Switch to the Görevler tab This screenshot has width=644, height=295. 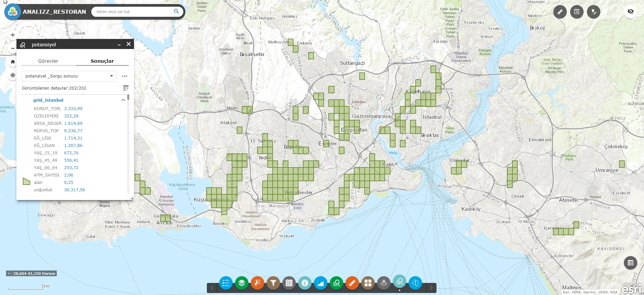click(48, 61)
